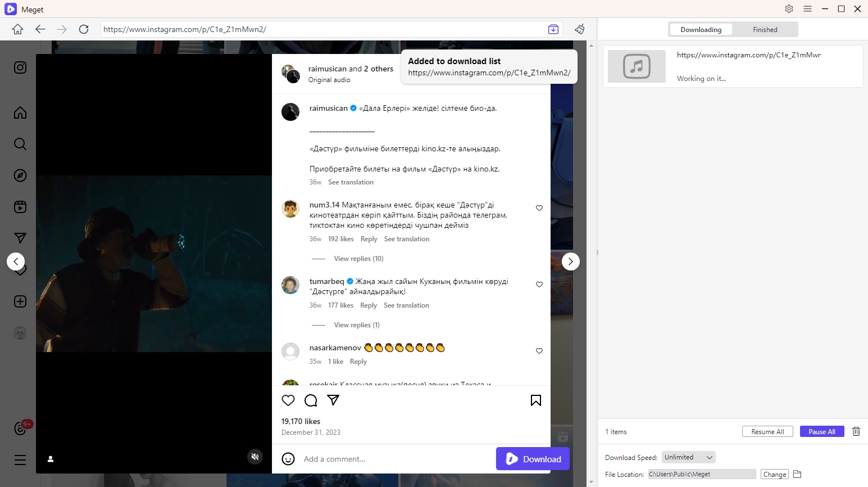Open Download Speed dropdown
This screenshot has height=487, width=868.
pyautogui.click(x=689, y=457)
